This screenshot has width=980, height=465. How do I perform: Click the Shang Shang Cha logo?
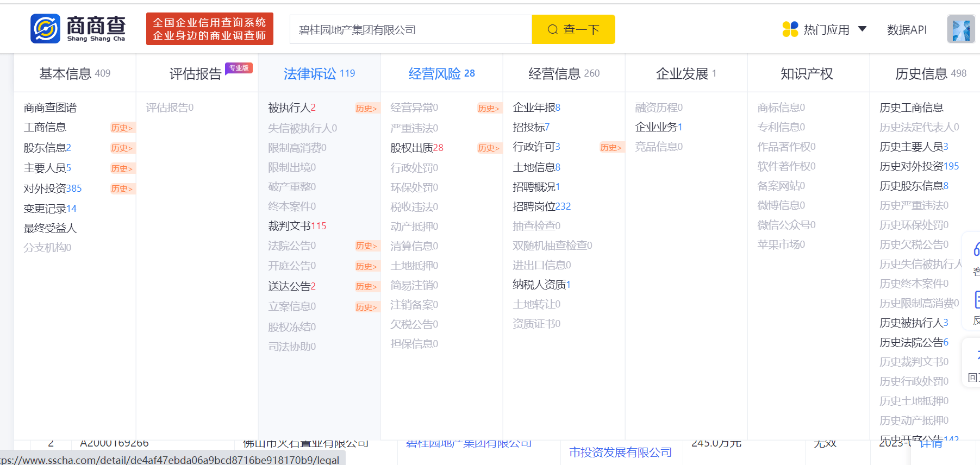78,29
